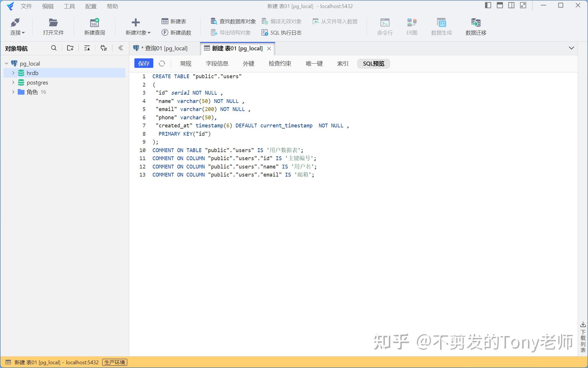This screenshot has width=588, height=368.
Task: Click the refresh icon beside 保存
Action: click(162, 63)
